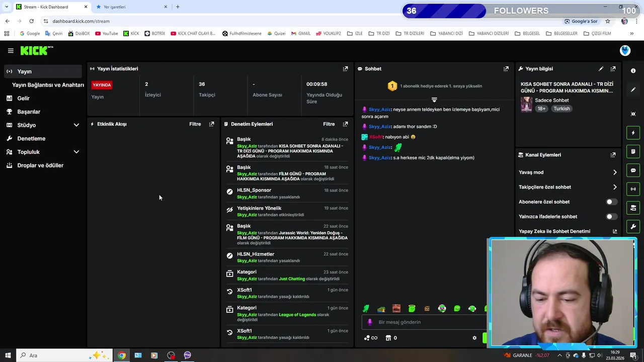Click the XSoft1 username in chat
The width and height of the screenshot is (644, 362).
pos(376,137)
